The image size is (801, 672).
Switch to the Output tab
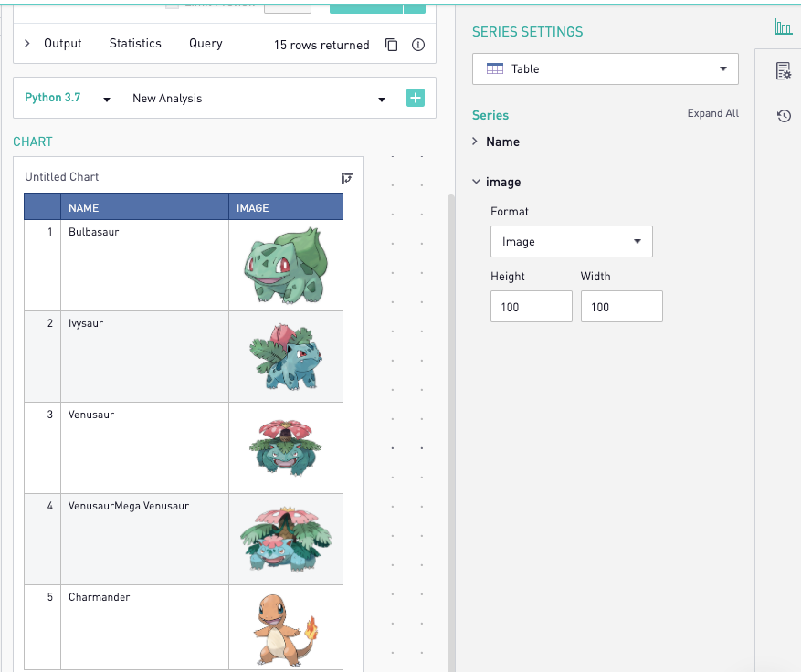63,44
